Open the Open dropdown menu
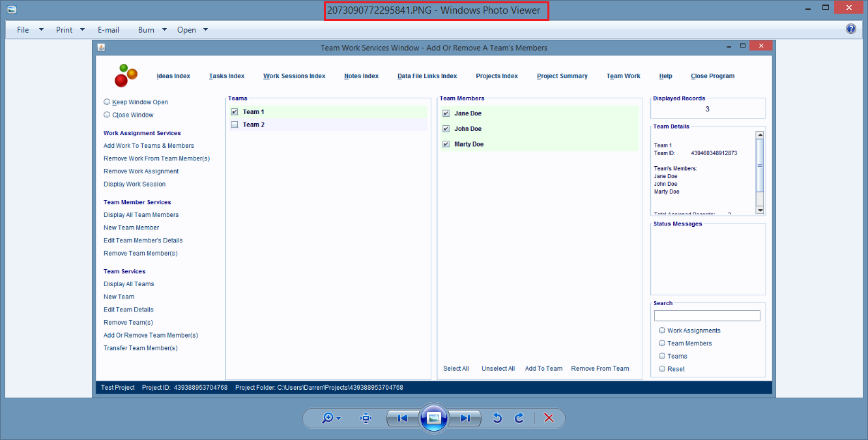Viewport: 868px width, 440px height. point(193,30)
